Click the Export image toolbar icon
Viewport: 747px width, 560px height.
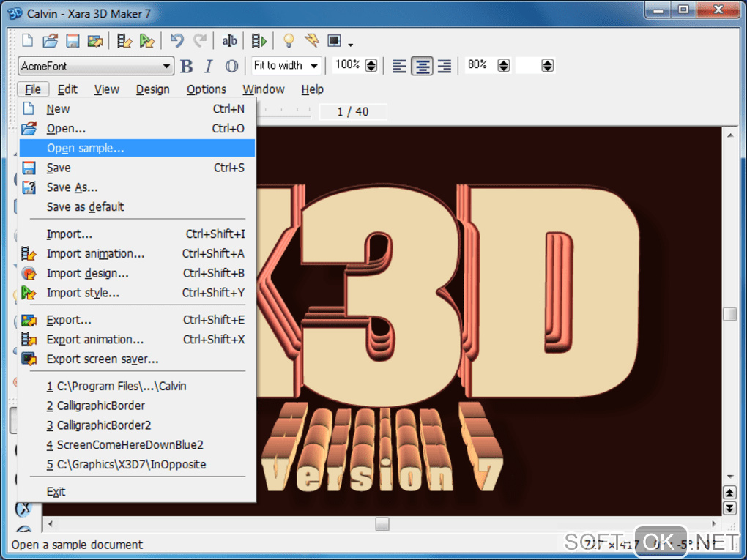pos(94,41)
